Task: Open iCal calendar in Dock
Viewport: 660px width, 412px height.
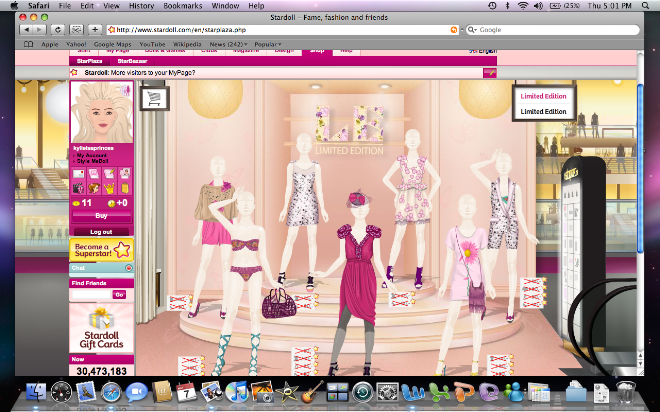Action: [x=186, y=392]
